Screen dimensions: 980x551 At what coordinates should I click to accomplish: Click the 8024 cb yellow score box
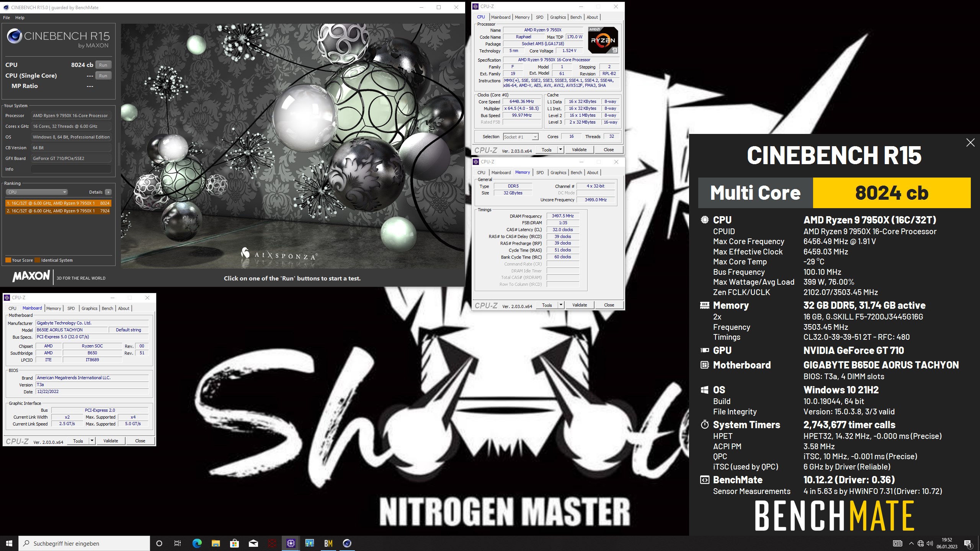(x=892, y=192)
